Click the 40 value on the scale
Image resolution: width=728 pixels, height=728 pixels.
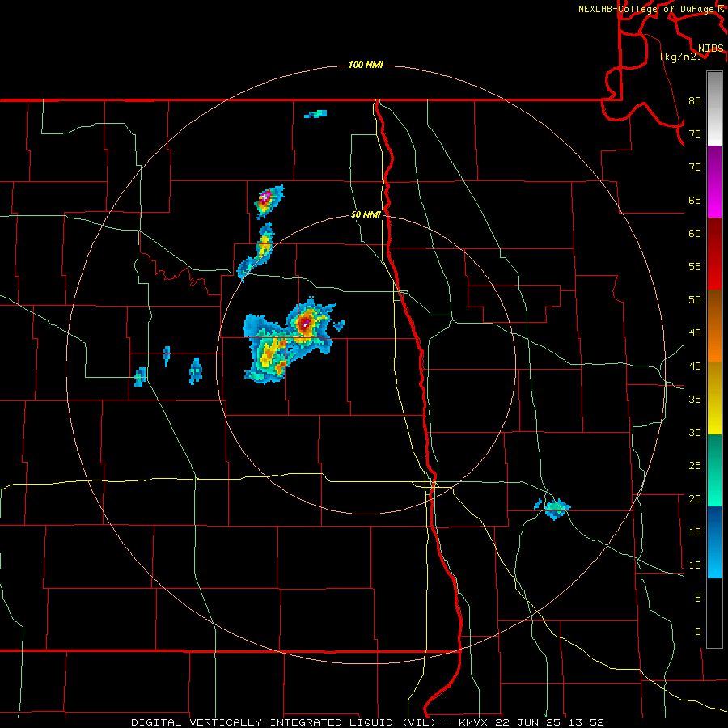click(x=695, y=366)
